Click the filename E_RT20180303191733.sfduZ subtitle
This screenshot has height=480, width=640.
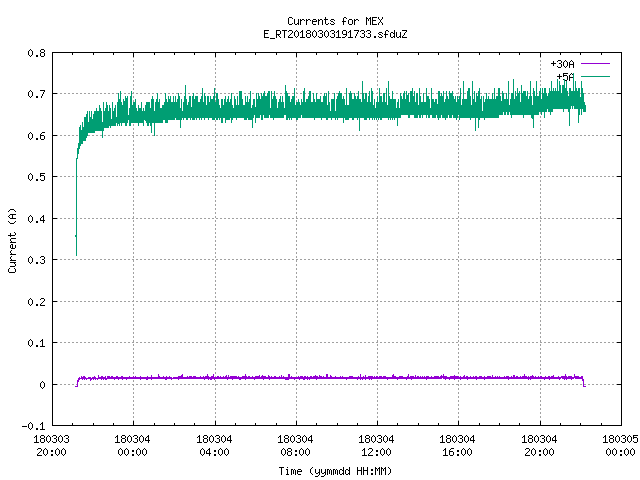click(x=335, y=34)
